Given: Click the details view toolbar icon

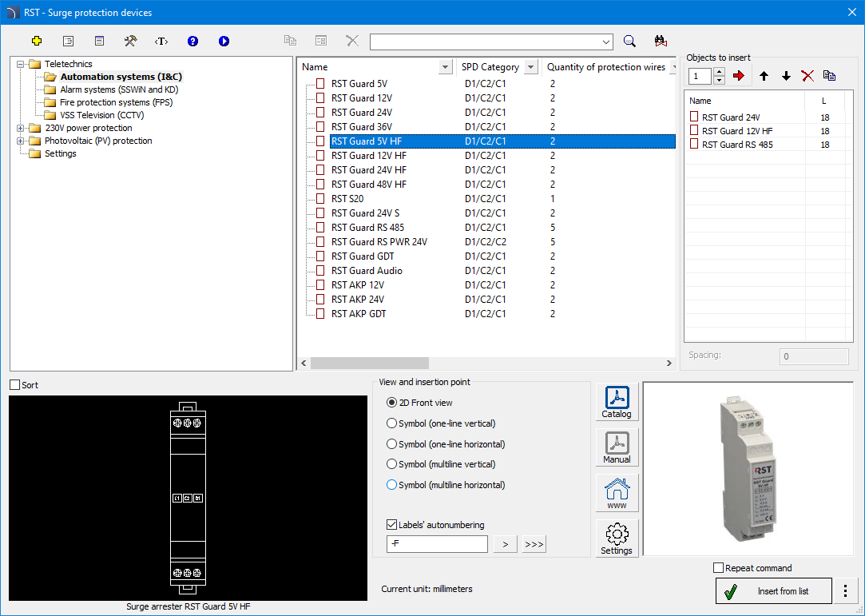Looking at the screenshot, I should point(99,41).
